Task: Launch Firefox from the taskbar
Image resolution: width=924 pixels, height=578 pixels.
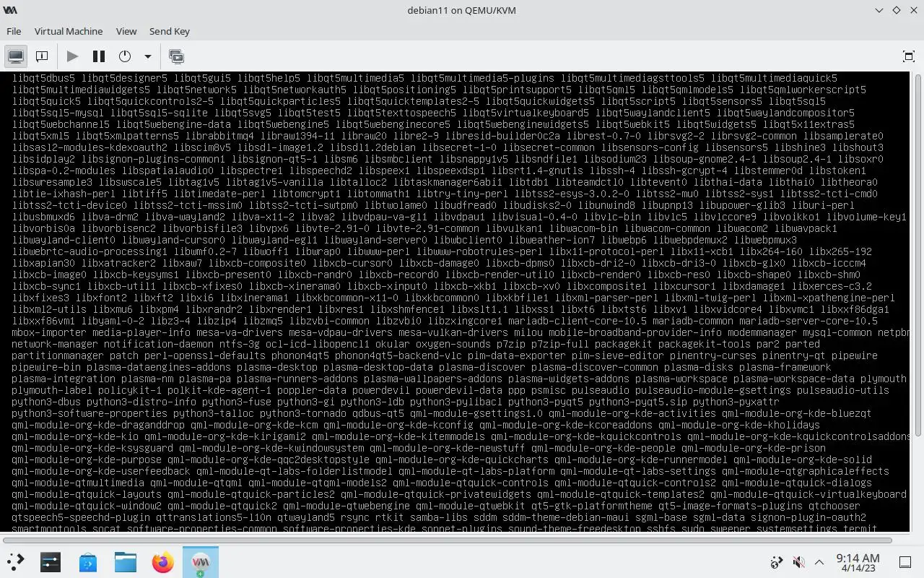Action: (x=163, y=561)
